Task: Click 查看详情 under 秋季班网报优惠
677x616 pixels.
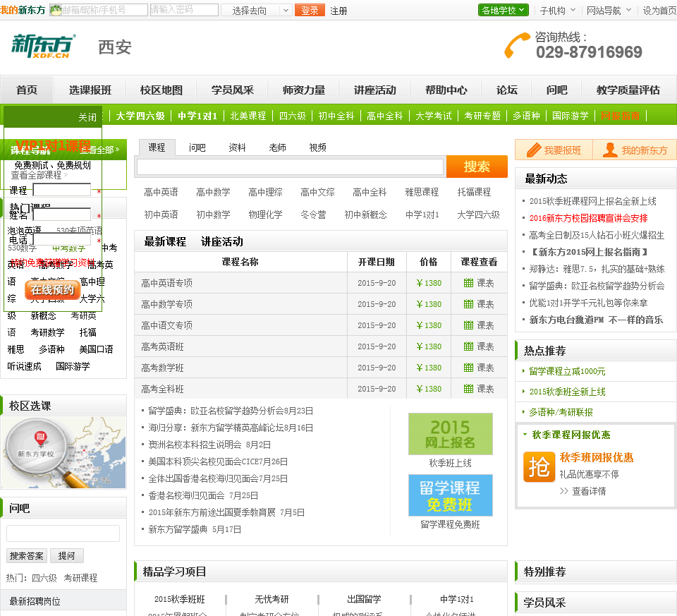Action: point(589,491)
